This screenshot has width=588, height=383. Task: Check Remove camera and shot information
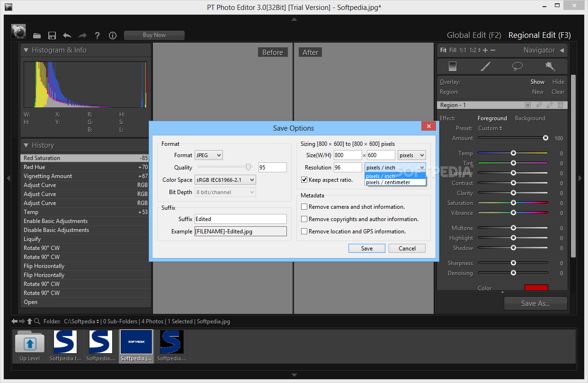[x=304, y=207]
